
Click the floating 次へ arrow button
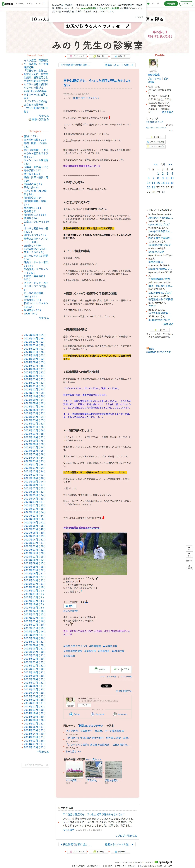pyautogui.click(x=189, y=548)
